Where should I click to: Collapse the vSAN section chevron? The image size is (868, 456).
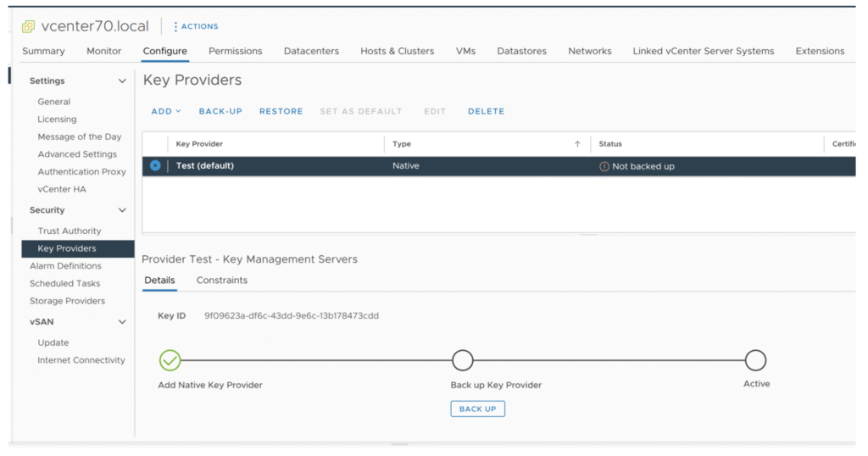122,322
